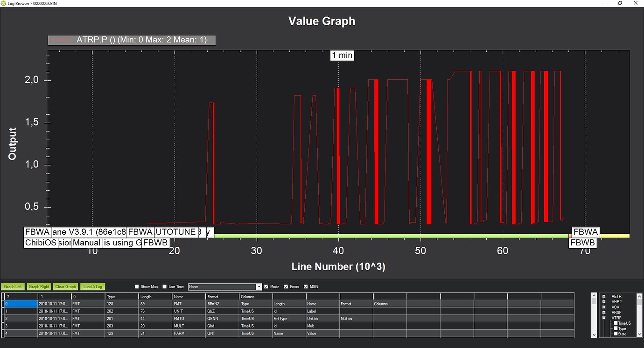Image resolution: width=644 pixels, height=348 pixels.
Task: Click the 'QNf' format cell
Action: tap(222, 334)
